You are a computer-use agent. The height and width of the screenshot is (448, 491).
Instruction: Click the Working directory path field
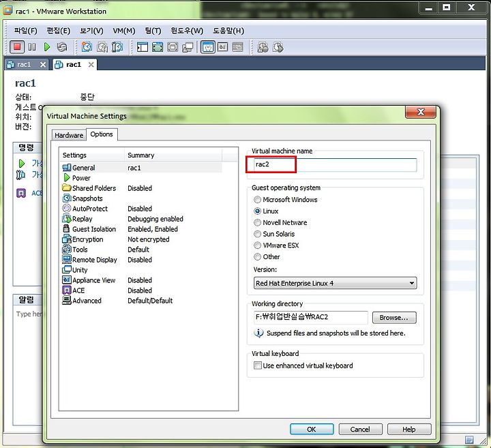click(311, 317)
